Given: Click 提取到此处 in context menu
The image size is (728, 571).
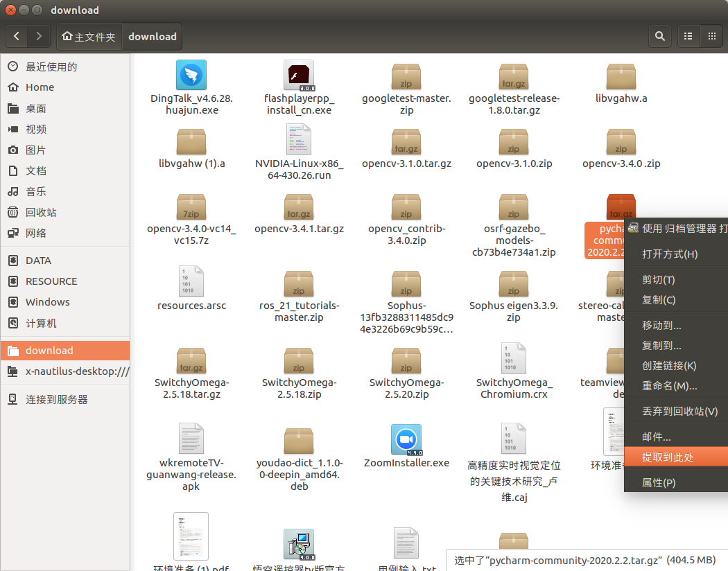Looking at the screenshot, I should [676, 457].
